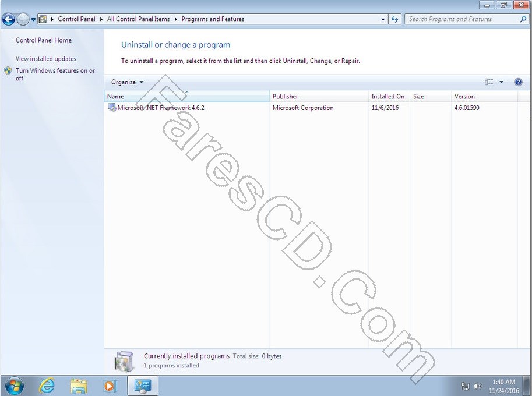Click Microsoft Corporation publisher cell

pos(303,108)
